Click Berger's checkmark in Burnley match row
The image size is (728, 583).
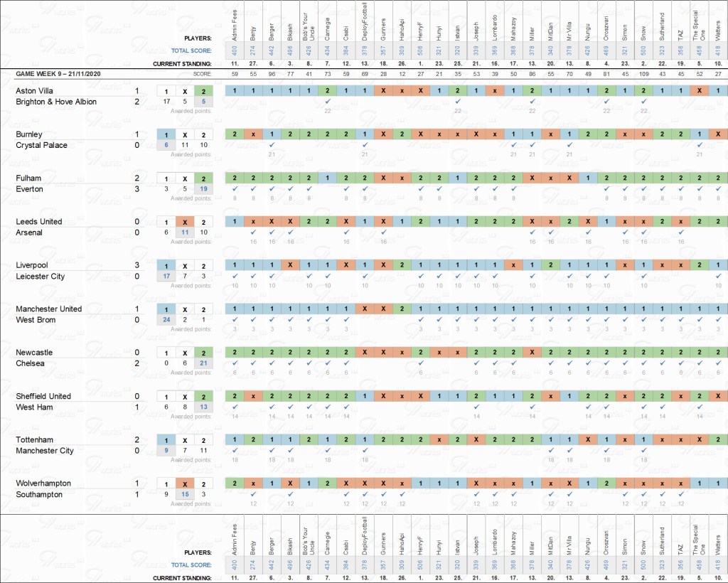tap(272, 145)
